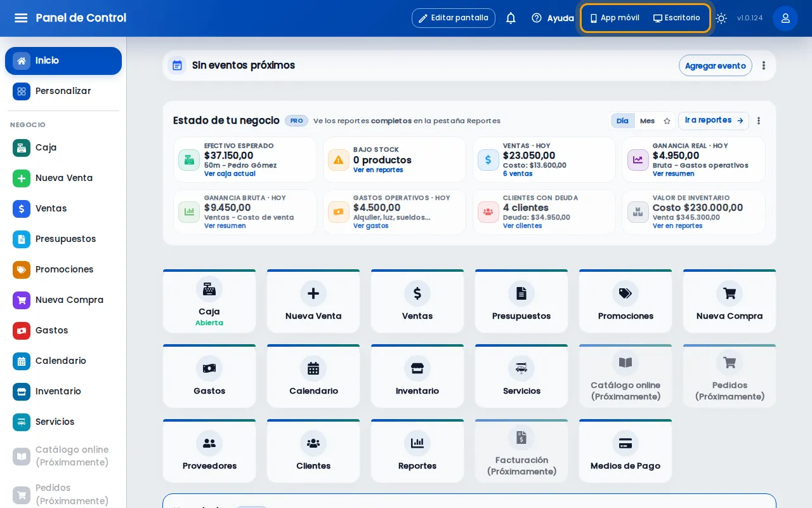Open the Presupuestos document tile
This screenshot has height=508, width=812.
coord(521,301)
